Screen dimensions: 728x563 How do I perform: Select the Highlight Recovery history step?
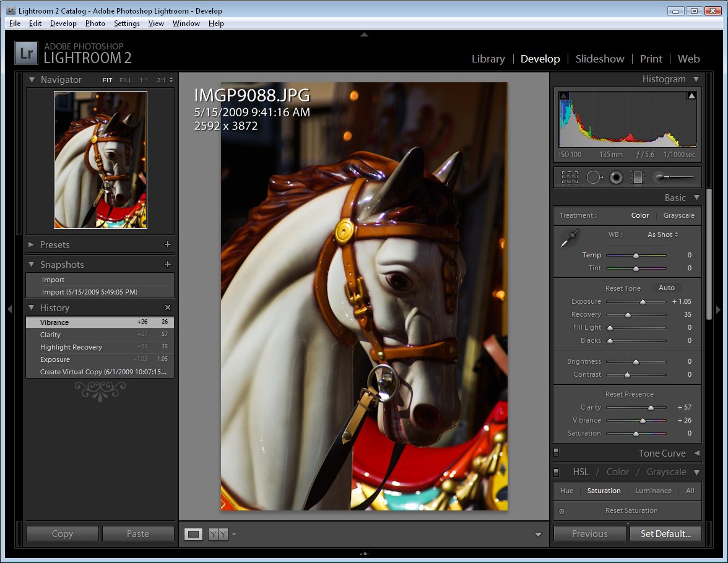[x=100, y=346]
